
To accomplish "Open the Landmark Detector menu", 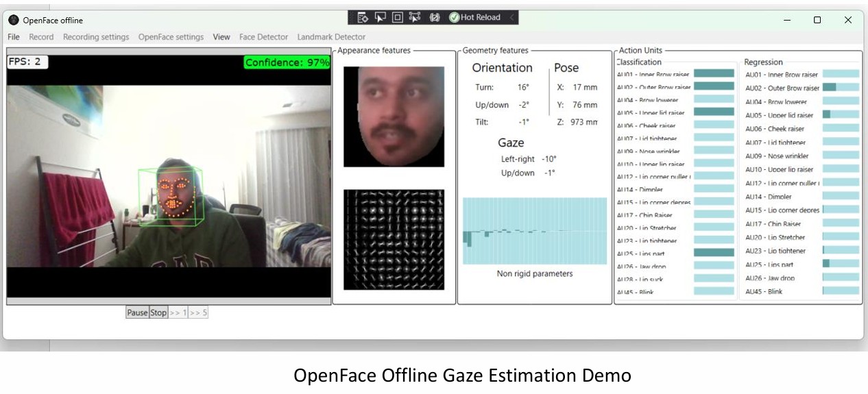I will (x=331, y=37).
